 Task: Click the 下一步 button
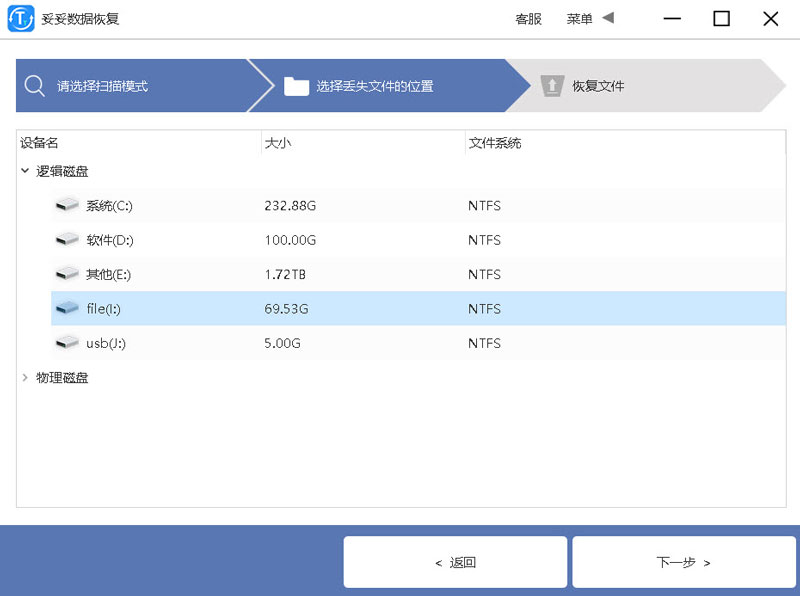(684, 562)
